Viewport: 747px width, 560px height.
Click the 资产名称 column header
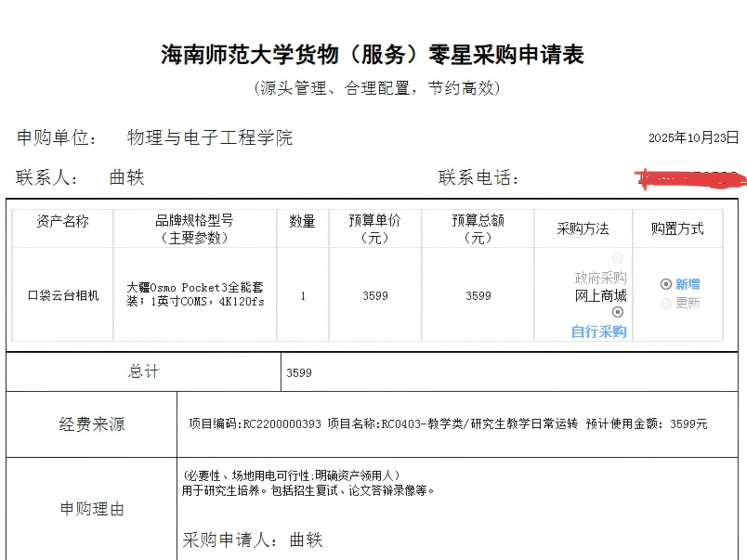click(x=62, y=221)
